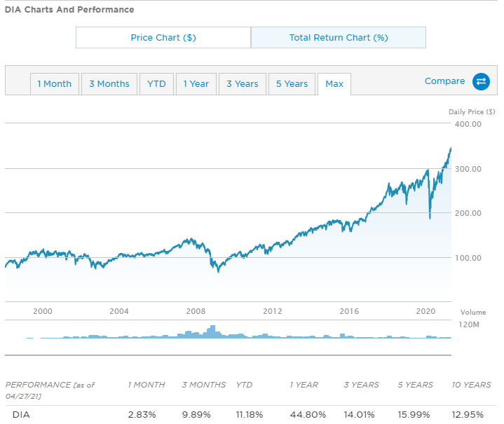The height and width of the screenshot is (424, 504).
Task: Click the 5 YEARS column header
Action: tap(415, 385)
